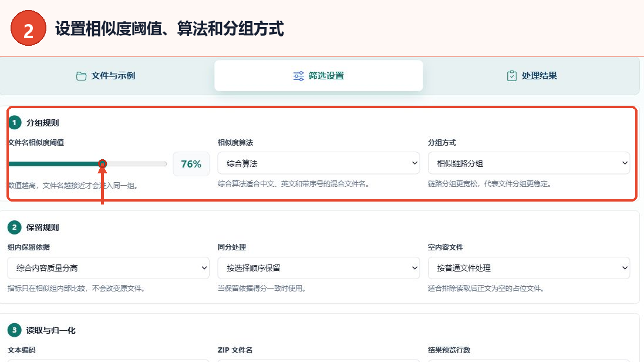
Task: Click the hint text 适合排除读取后正文为空的占位文件
Action: tap(486, 289)
